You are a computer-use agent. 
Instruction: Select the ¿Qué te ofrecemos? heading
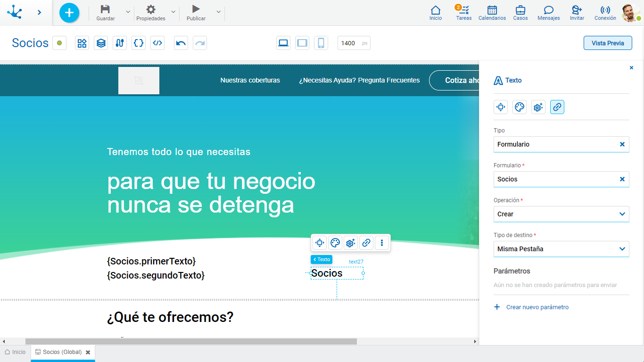click(170, 317)
